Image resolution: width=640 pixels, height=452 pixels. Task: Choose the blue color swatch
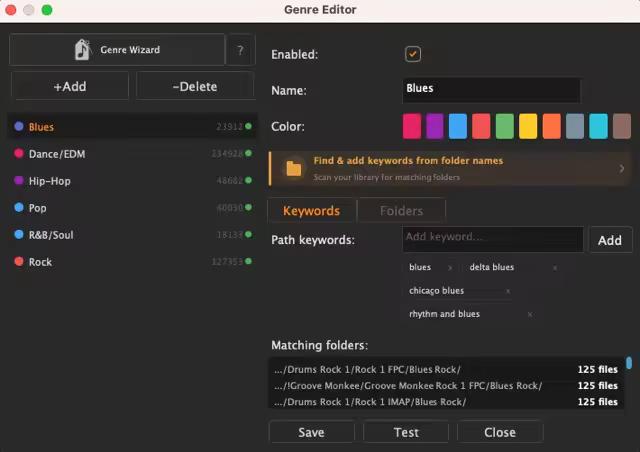point(458,126)
